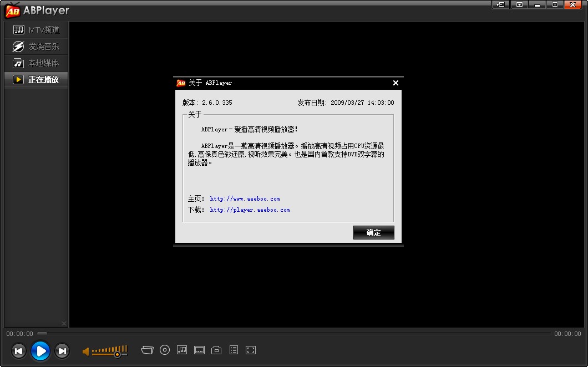Capture a snapshot with the camera icon
588x367 pixels.
pos(216,350)
